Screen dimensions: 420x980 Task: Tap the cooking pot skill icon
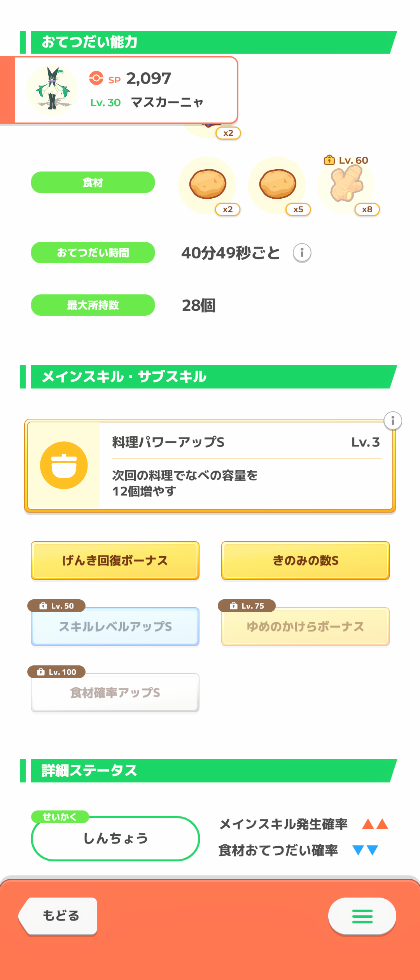pyautogui.click(x=64, y=465)
